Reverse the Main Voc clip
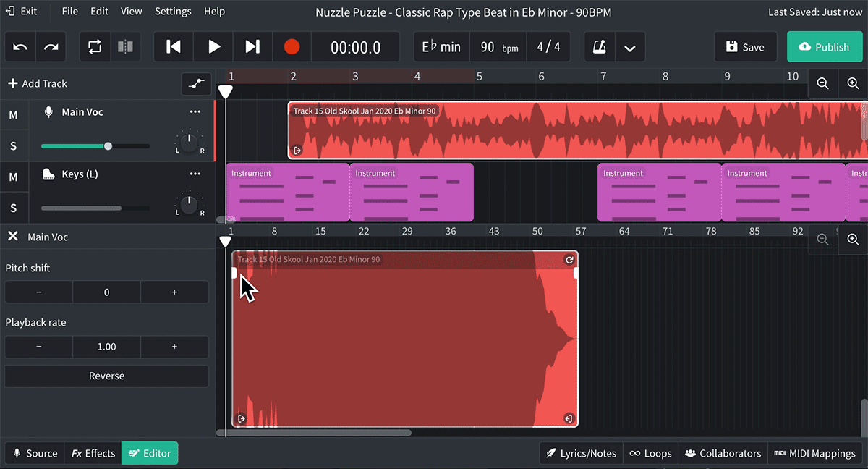The height and width of the screenshot is (469, 868). [106, 376]
